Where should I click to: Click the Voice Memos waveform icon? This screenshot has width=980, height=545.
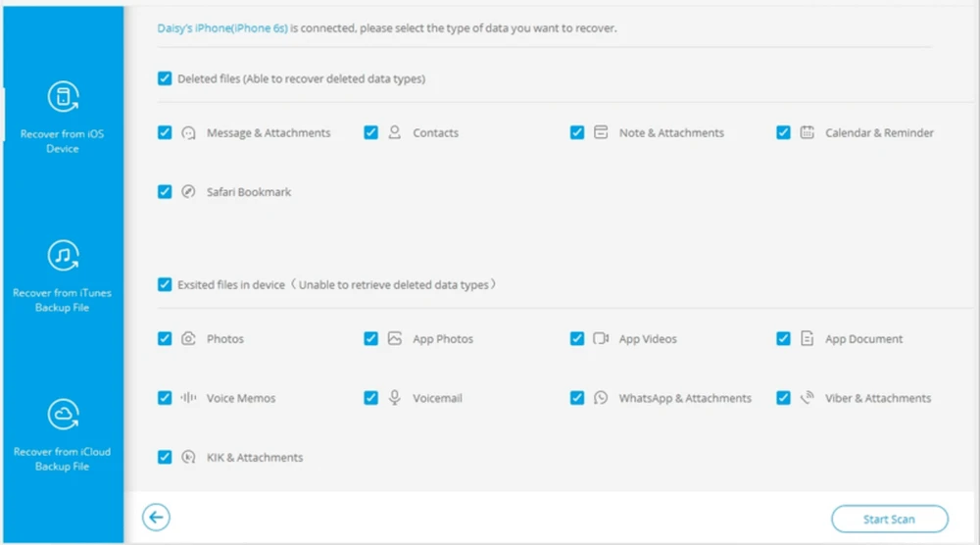[x=189, y=398]
